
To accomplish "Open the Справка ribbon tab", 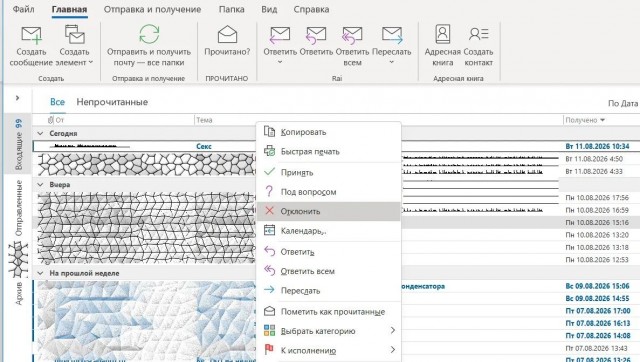I will click(x=311, y=9).
